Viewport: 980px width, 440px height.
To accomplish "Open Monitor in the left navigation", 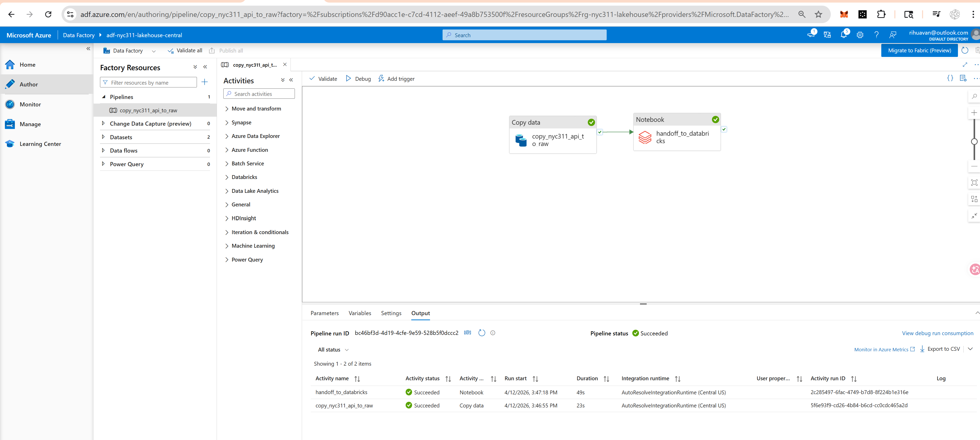I will point(30,104).
